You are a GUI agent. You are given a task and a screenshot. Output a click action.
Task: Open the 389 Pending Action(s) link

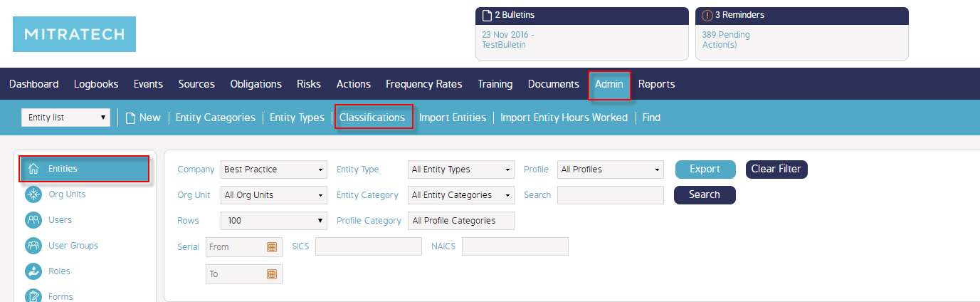click(x=726, y=39)
